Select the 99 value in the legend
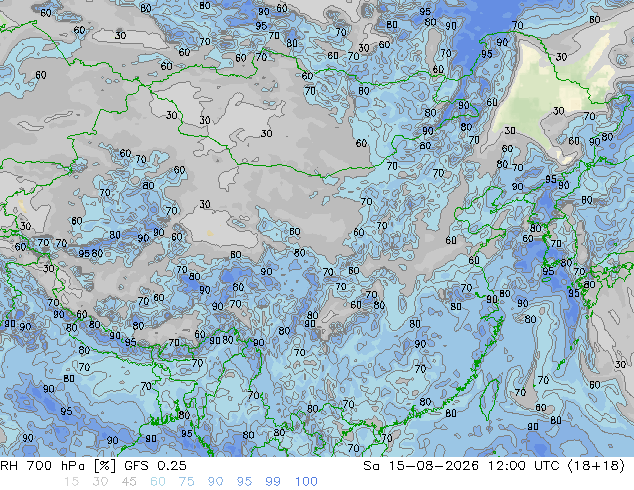 [273, 482]
